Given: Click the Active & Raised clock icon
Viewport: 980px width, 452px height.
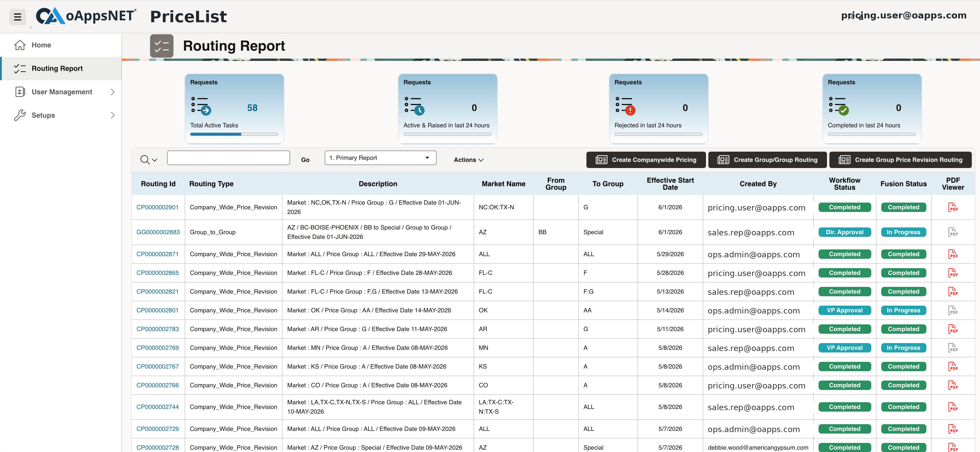Looking at the screenshot, I should click(x=414, y=105).
